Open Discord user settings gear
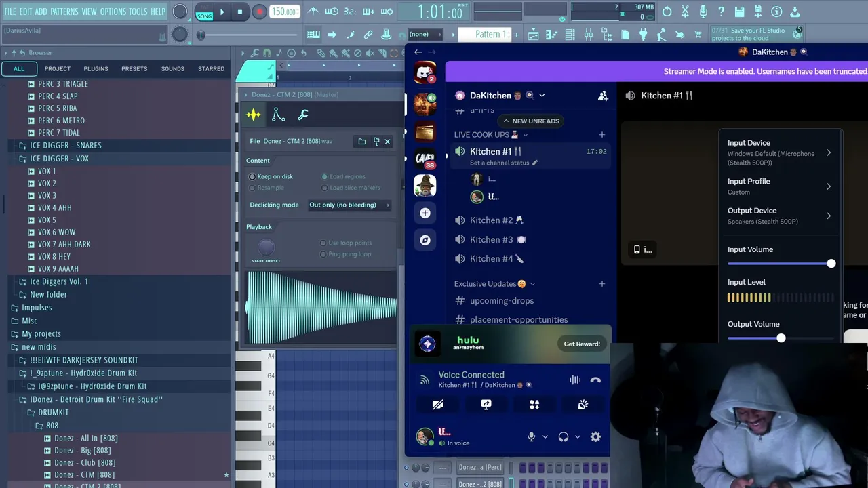 click(x=595, y=437)
